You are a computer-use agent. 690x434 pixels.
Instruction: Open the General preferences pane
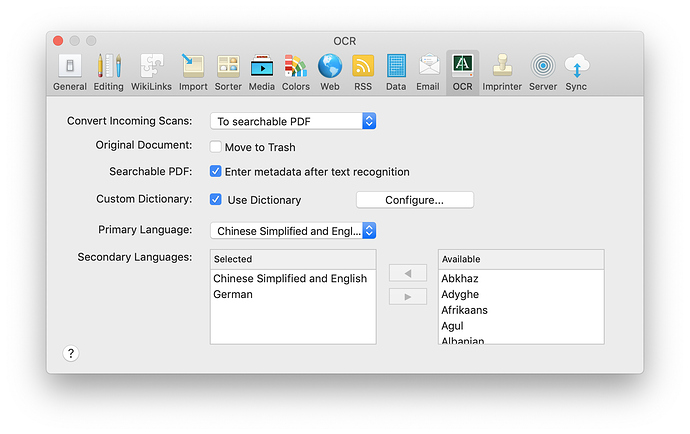point(70,72)
